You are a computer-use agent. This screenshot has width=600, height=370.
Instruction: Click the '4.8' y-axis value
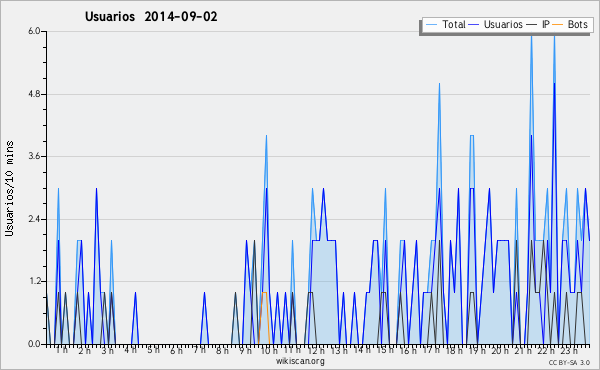(x=34, y=94)
